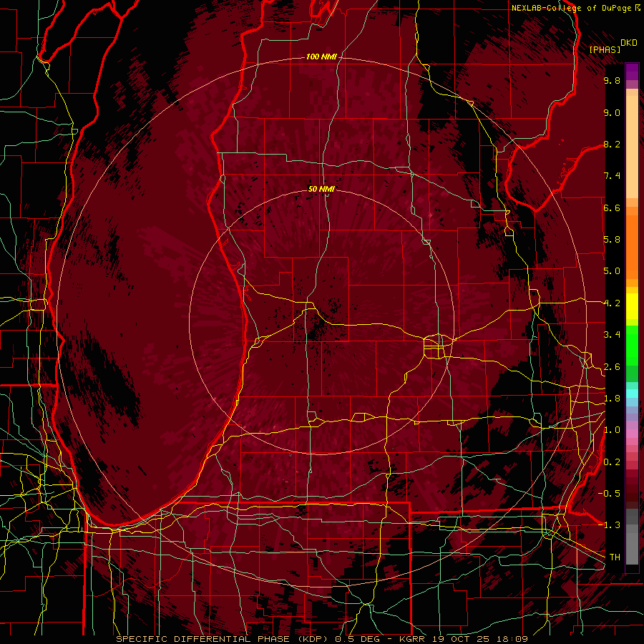The image size is (644, 644).
Task: Click the Specific Differential Phase (KDP) caption
Action: tap(224, 639)
